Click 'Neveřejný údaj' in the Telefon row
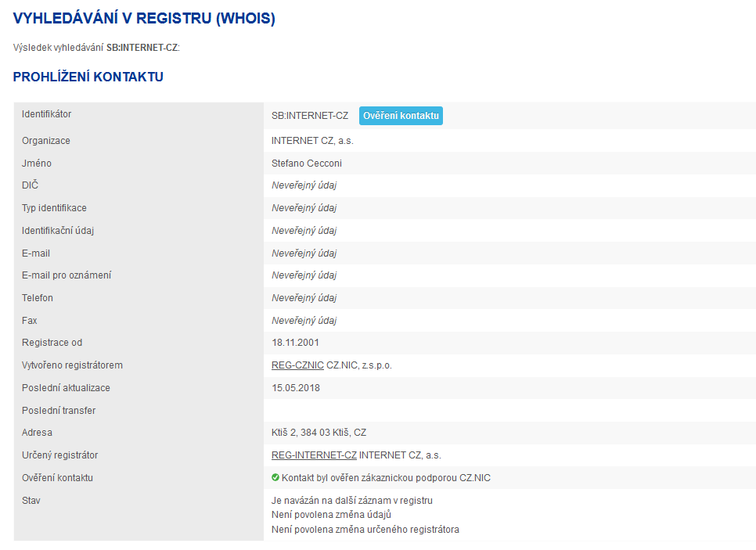756x550 pixels. point(304,298)
